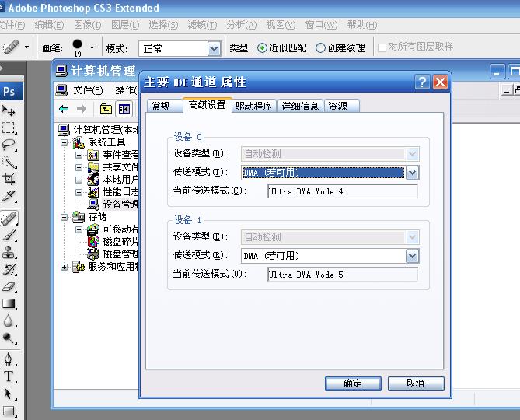Select the 创建纹理 radio option

[x=320, y=48]
